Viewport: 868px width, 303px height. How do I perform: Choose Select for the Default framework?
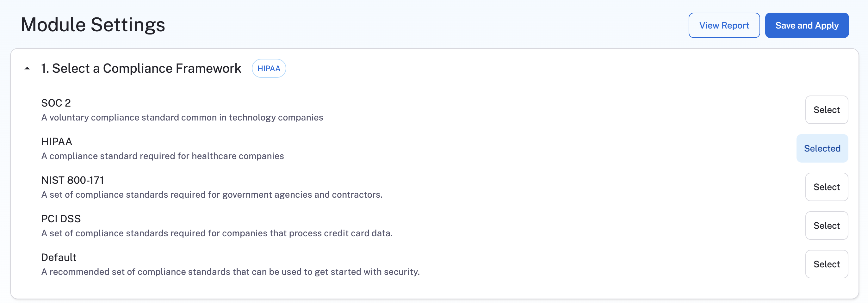[826, 264]
